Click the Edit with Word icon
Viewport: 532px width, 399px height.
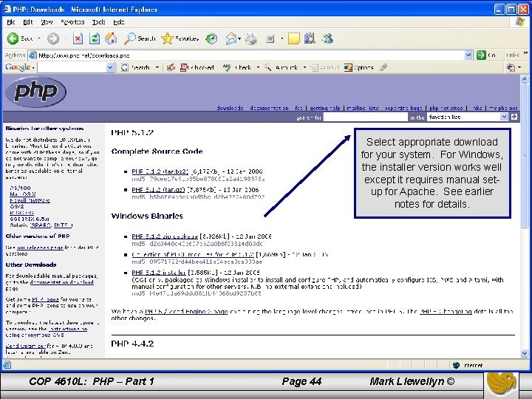click(270, 38)
